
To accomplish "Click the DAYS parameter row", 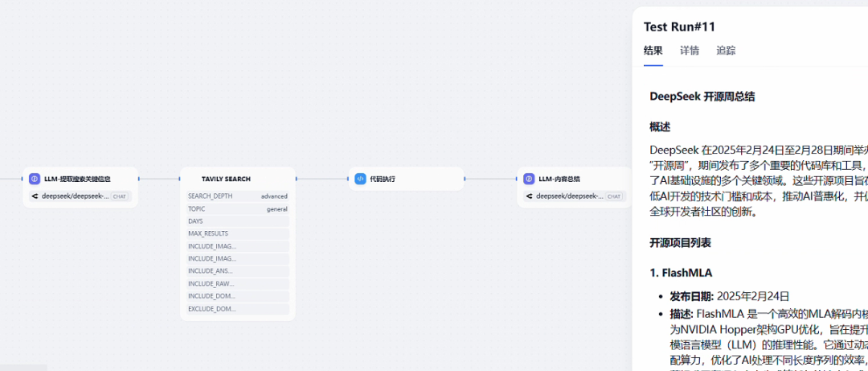I will tap(237, 221).
